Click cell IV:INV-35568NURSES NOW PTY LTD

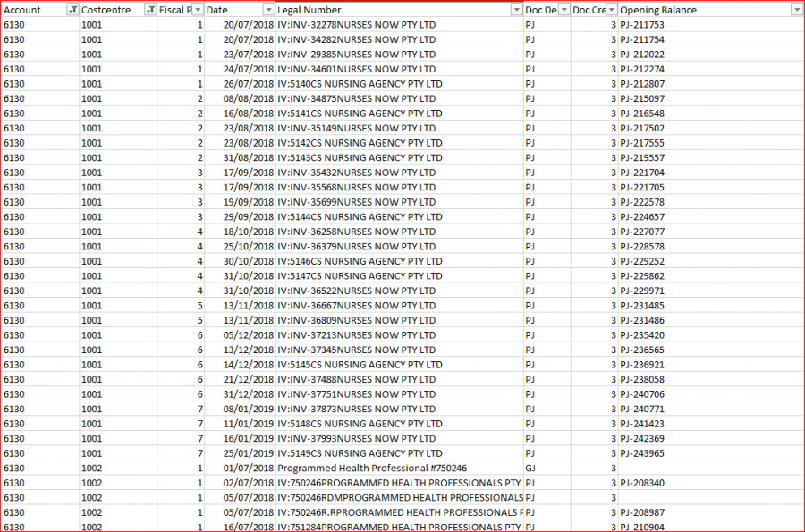tap(400, 187)
